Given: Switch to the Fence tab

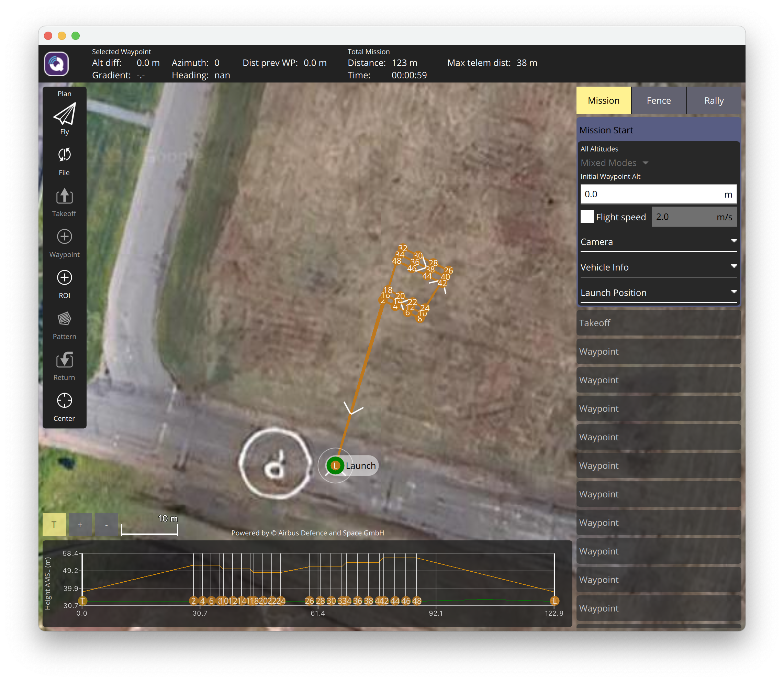Looking at the screenshot, I should 659,100.
